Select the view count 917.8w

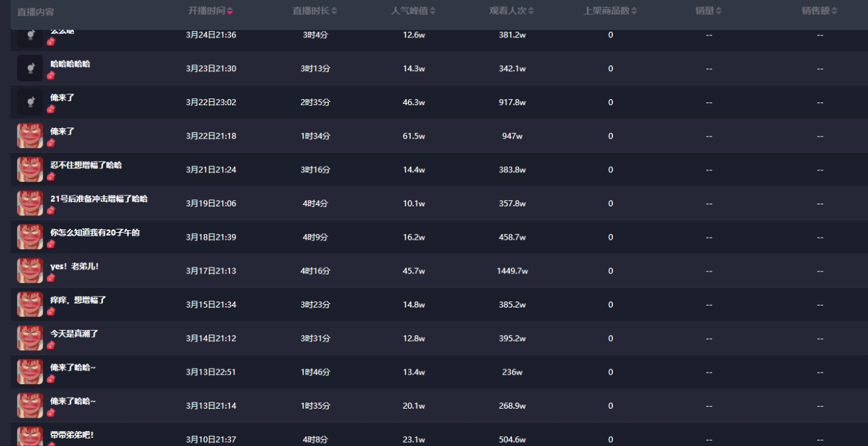(x=512, y=102)
